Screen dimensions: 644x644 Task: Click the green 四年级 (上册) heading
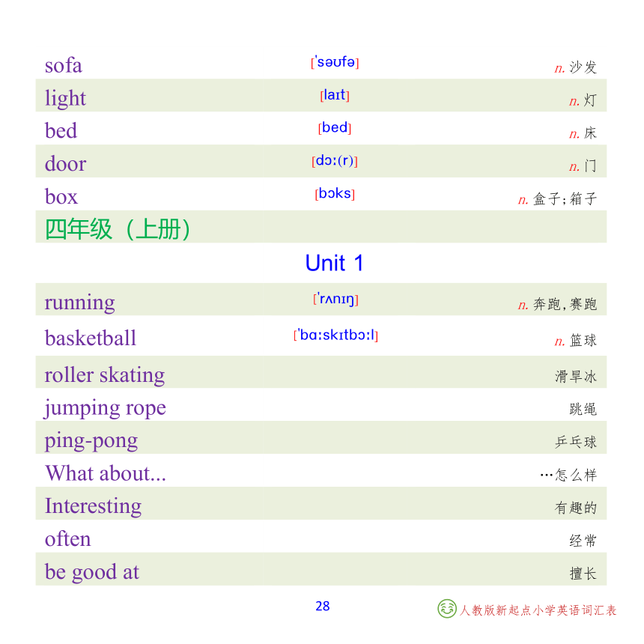tap(118, 229)
